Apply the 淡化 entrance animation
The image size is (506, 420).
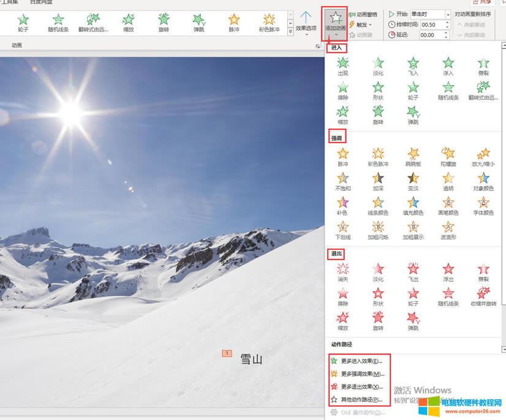(378, 66)
